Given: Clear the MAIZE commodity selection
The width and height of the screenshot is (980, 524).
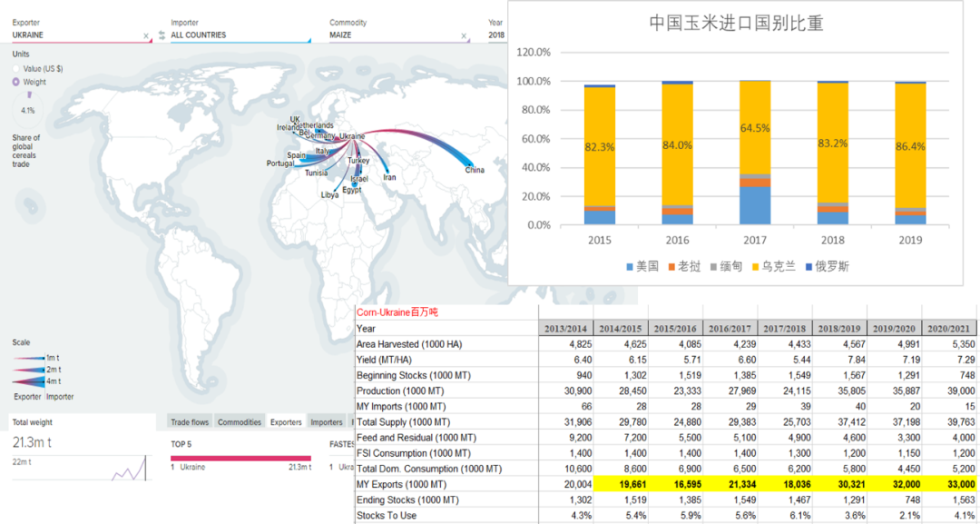Looking at the screenshot, I should click(464, 36).
